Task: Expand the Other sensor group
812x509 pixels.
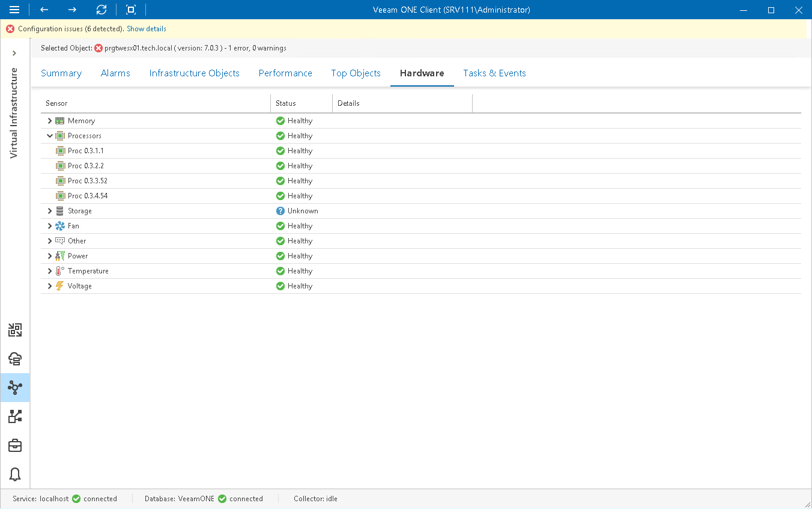Action: 50,241
